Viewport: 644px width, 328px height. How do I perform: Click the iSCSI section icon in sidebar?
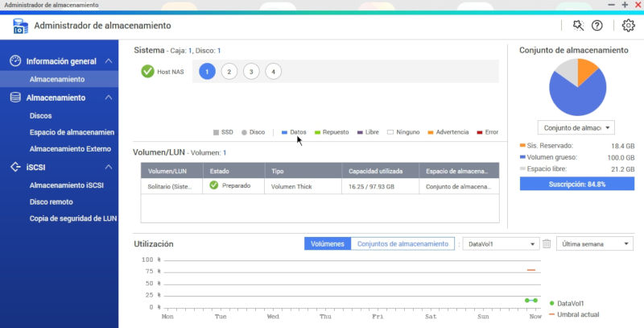15,167
